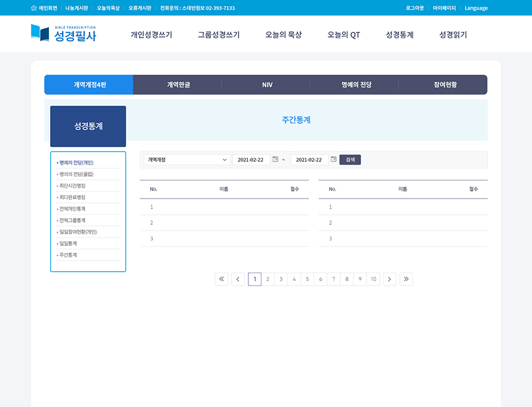This screenshot has width=532, height=407.
Task: Open the Language selector in top bar
Action: click(476, 8)
